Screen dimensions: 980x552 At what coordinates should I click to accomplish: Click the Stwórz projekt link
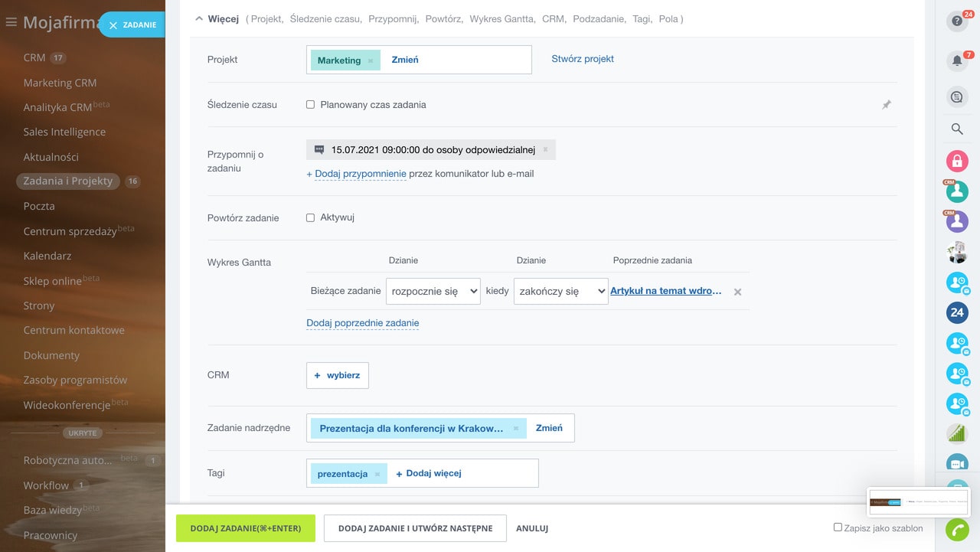[x=583, y=59]
